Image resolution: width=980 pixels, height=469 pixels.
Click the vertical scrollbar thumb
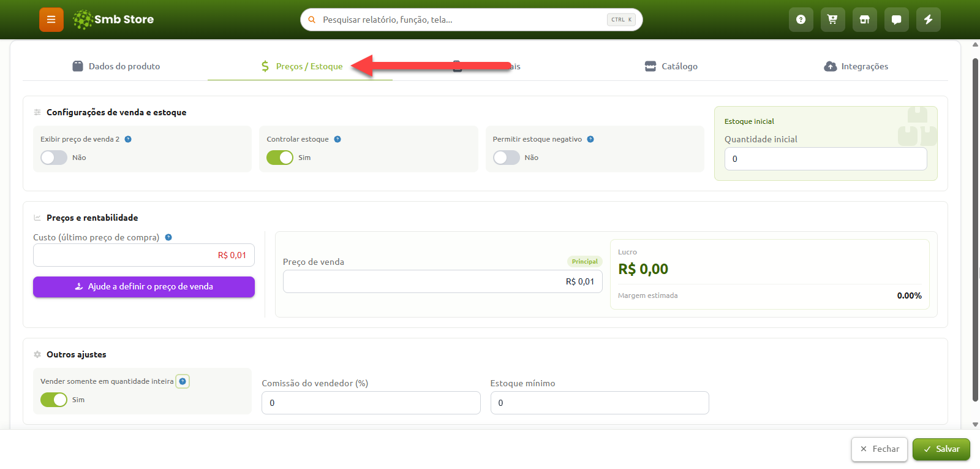click(x=975, y=230)
